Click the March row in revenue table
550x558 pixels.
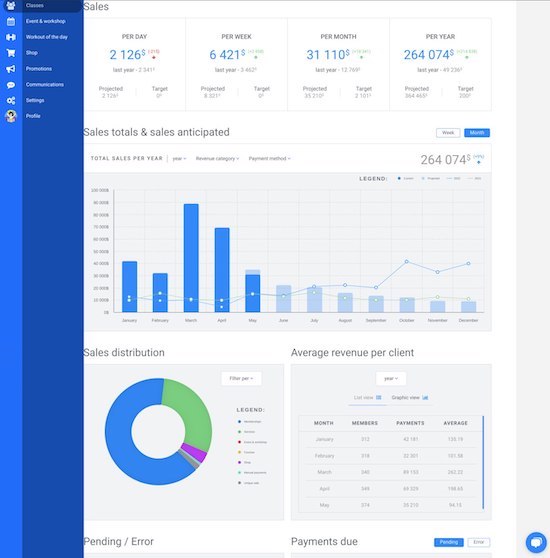click(390, 472)
